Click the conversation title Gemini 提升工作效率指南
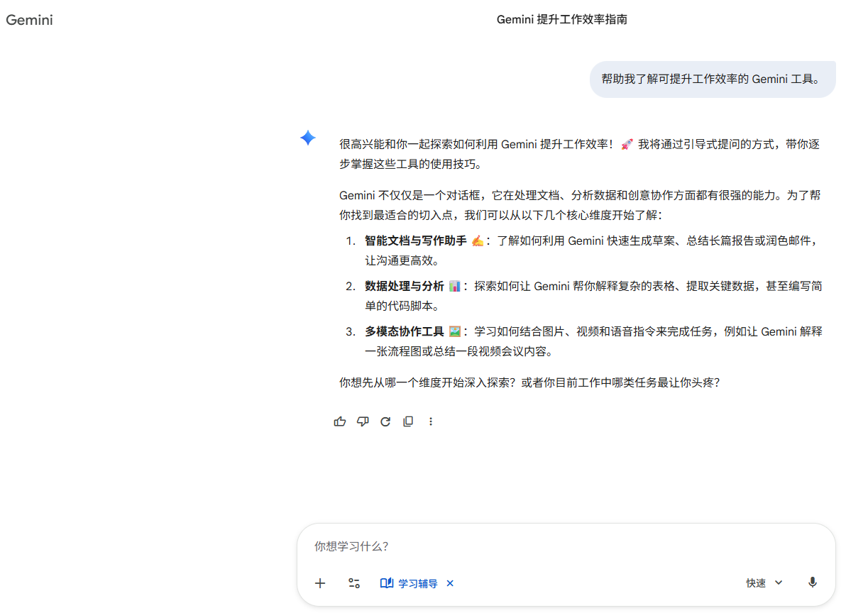868x613 pixels. coord(561,20)
